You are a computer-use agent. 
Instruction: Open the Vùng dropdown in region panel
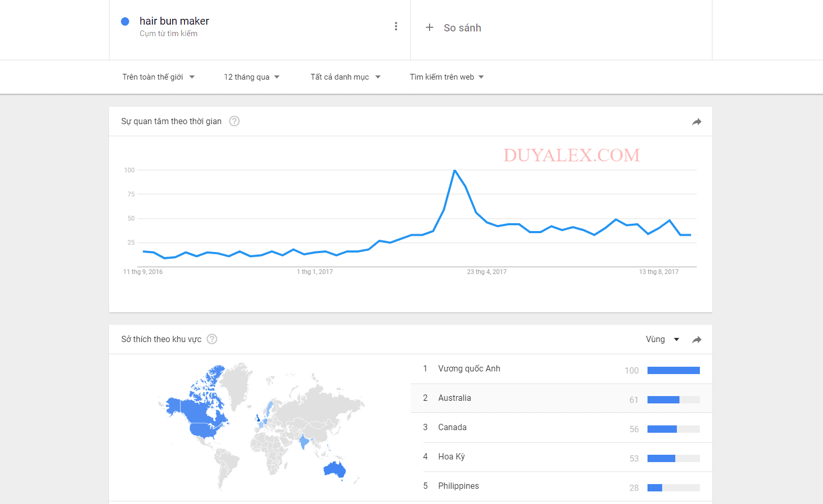coord(662,339)
